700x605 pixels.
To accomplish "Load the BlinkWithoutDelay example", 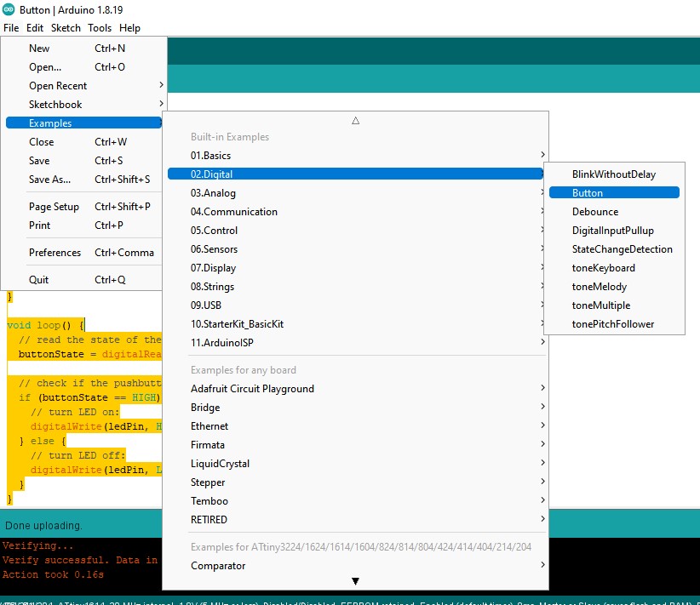I will click(614, 174).
